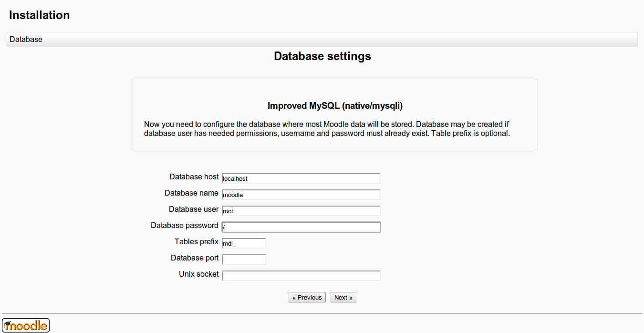Click the Moodle logo

[26, 325]
